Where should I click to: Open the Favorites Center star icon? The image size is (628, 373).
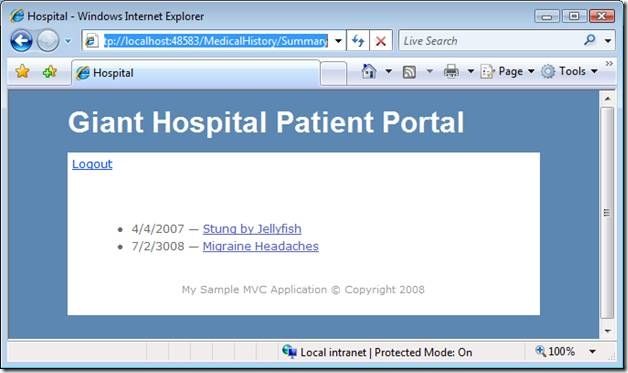coord(22,72)
